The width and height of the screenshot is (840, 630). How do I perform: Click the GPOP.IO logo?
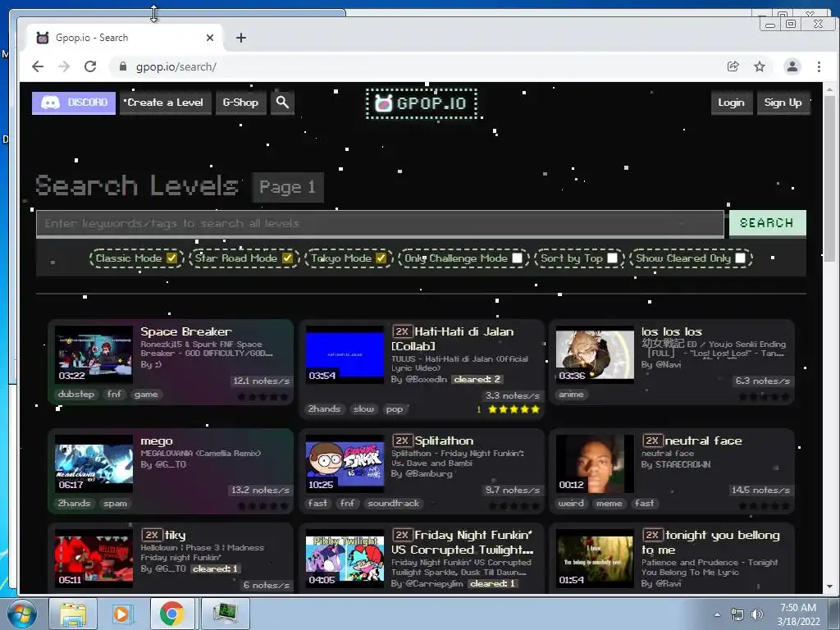pyautogui.click(x=422, y=103)
